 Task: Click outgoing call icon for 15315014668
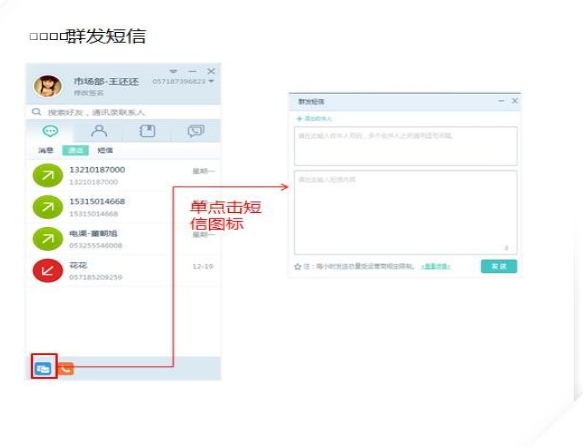48,207
